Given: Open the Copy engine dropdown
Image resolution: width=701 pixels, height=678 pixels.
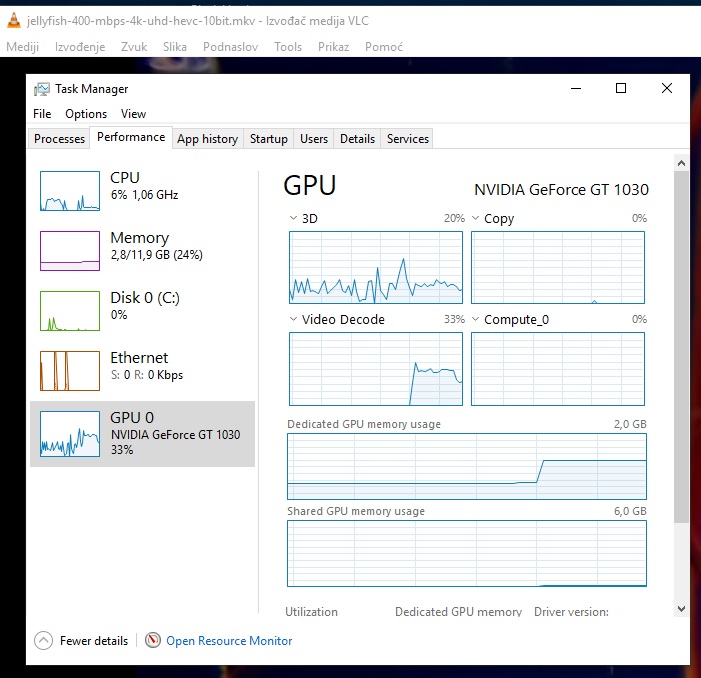Looking at the screenshot, I should [x=476, y=218].
